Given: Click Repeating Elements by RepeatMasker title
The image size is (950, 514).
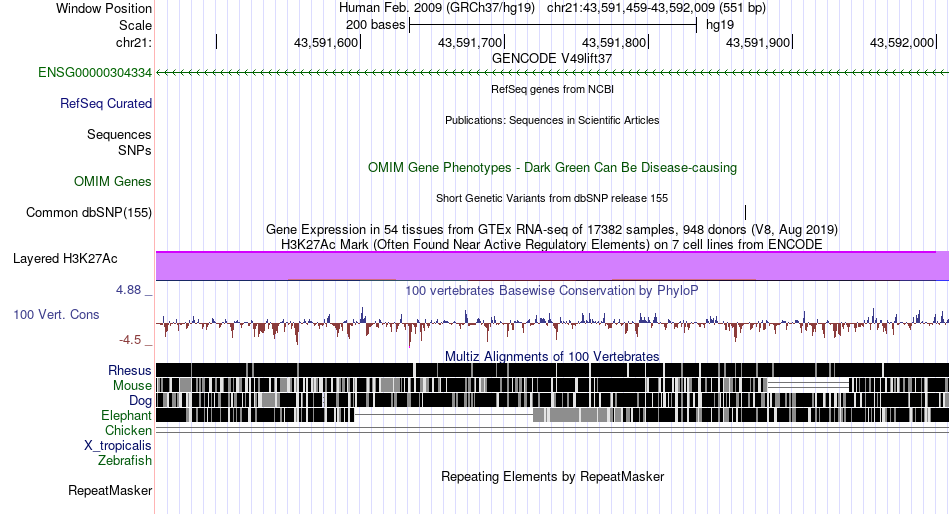Looking at the screenshot, I should 552,476.
